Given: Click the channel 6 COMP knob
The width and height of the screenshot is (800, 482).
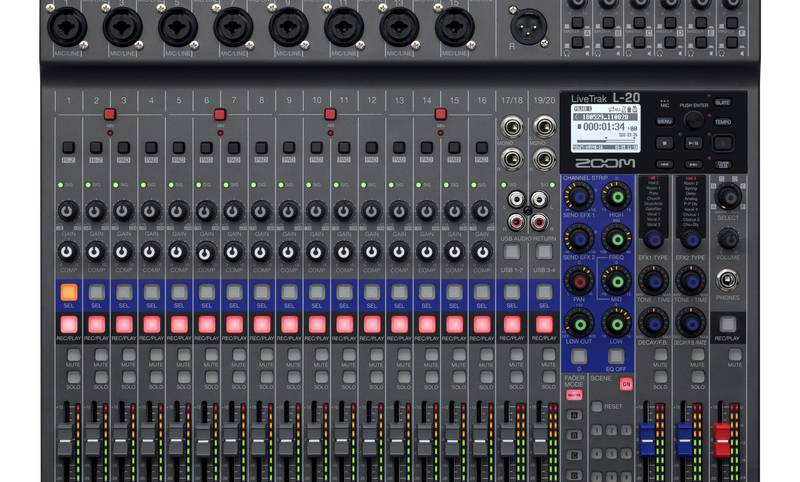Looking at the screenshot, I should click(x=206, y=252).
